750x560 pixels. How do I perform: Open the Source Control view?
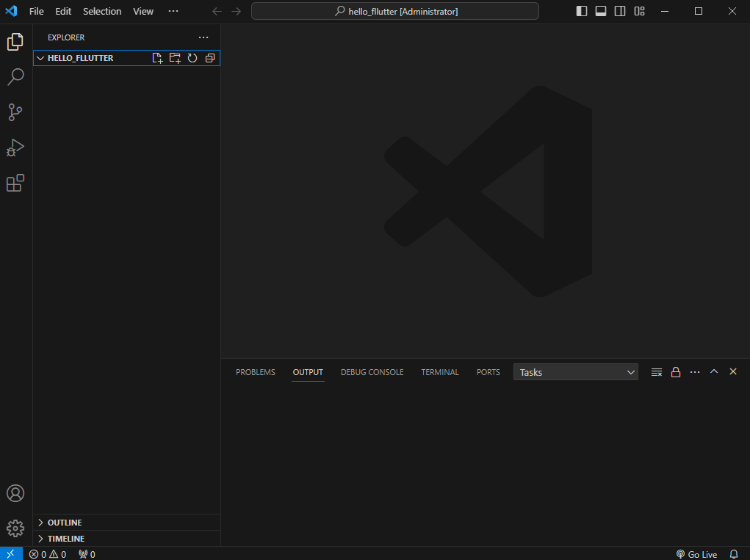point(15,112)
